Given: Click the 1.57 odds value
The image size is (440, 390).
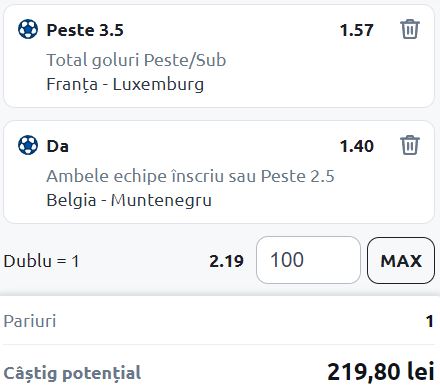Looking at the screenshot, I should click(x=356, y=30).
